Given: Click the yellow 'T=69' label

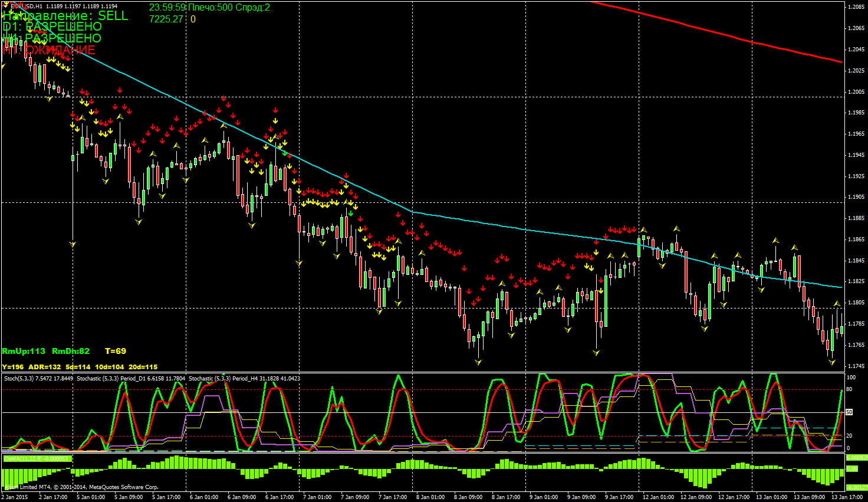Looking at the screenshot, I should click(116, 351).
